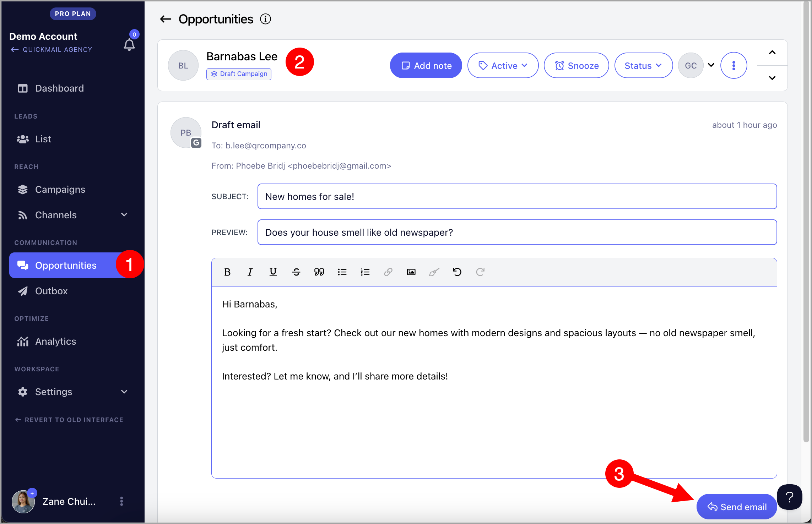Click the GC assignee avatar
The height and width of the screenshot is (524, 812).
pos(691,65)
